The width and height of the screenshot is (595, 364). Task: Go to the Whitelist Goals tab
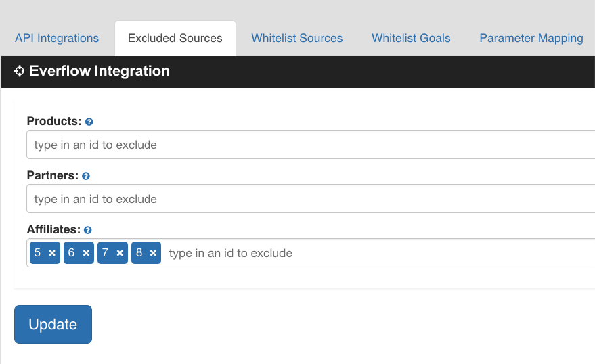coord(411,38)
